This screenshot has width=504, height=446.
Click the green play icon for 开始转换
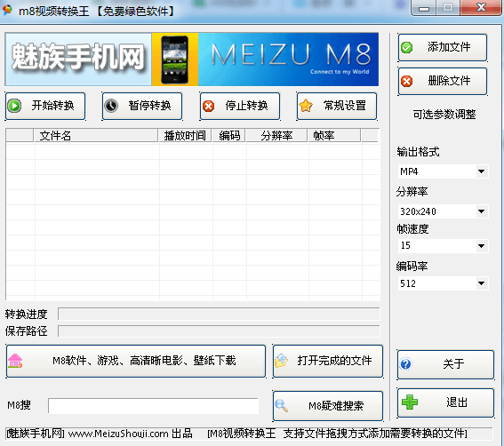tap(14, 106)
